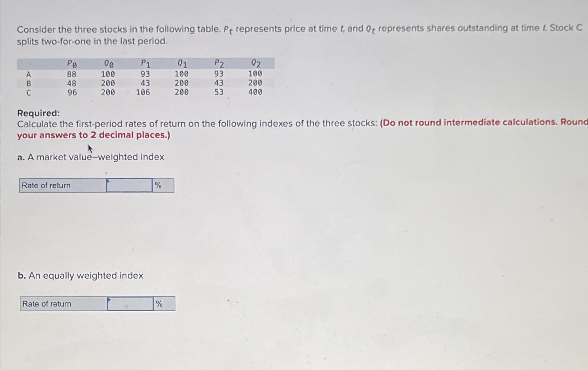The image size is (588, 370).
Task: Click the Rate of return input field under part a
Action: tap(129, 185)
